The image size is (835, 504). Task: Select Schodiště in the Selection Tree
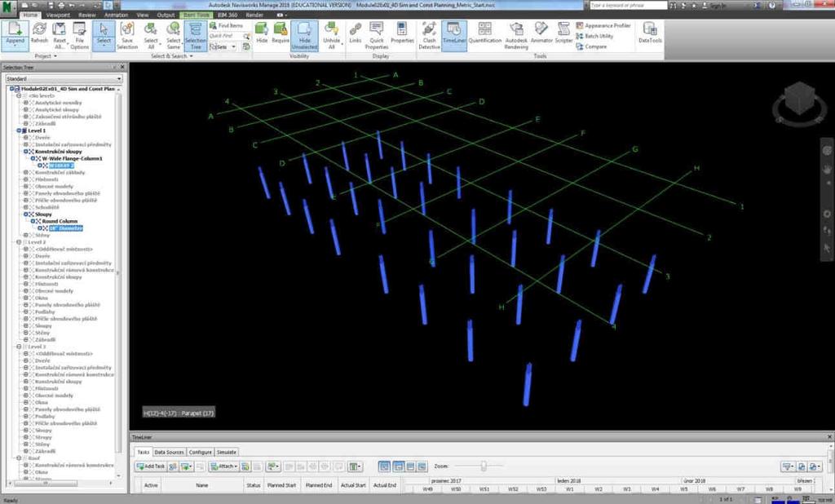coord(46,207)
